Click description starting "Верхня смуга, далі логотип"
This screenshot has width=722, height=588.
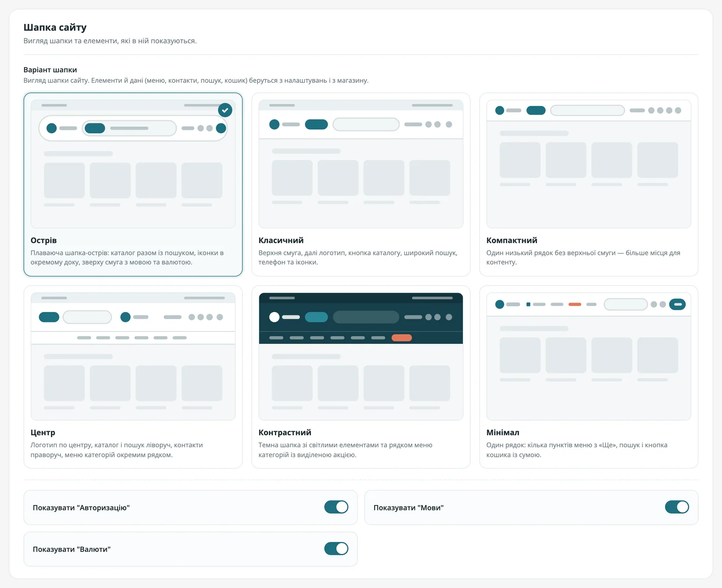click(358, 257)
